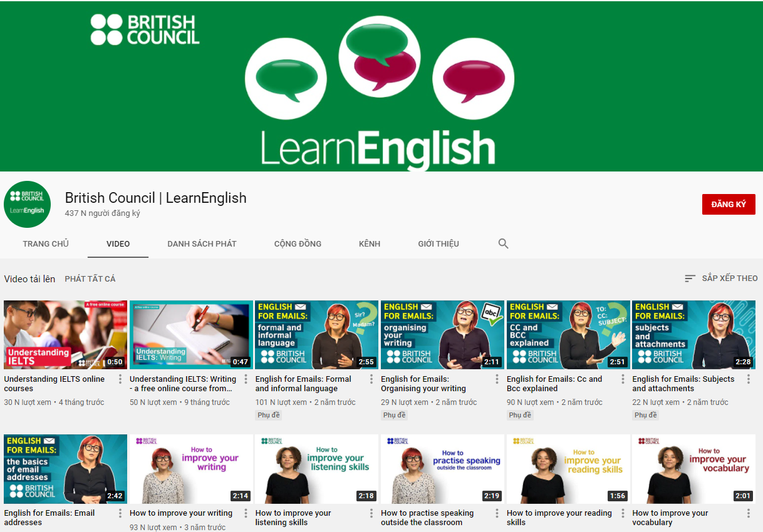Click PHÁT TẤT CẢ to play all
Viewport: 763px width, 532px height.
(90, 279)
